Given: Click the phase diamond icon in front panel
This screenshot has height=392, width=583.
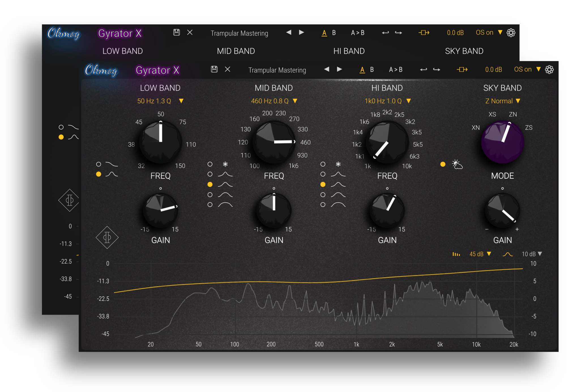Looking at the screenshot, I should [x=107, y=237].
